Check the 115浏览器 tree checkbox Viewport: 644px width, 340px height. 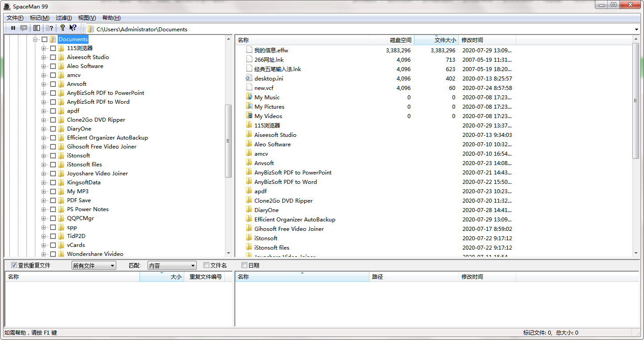[53, 48]
